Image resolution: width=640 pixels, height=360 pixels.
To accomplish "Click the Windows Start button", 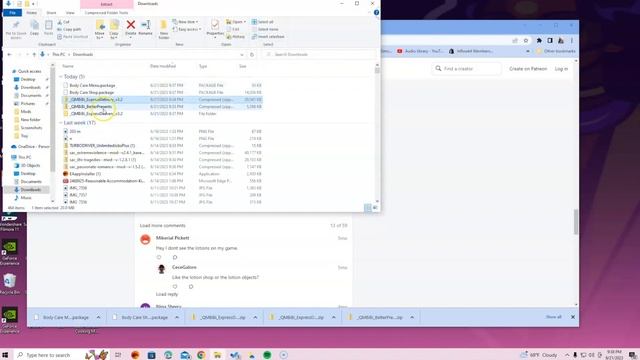I will (6, 355).
